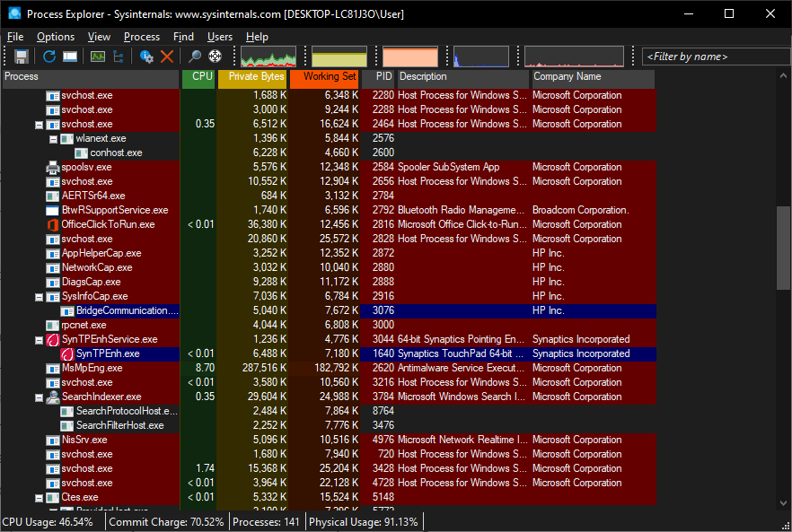Open the CPU usage history graph
This screenshot has width=792, height=532.
pyautogui.click(x=269, y=56)
